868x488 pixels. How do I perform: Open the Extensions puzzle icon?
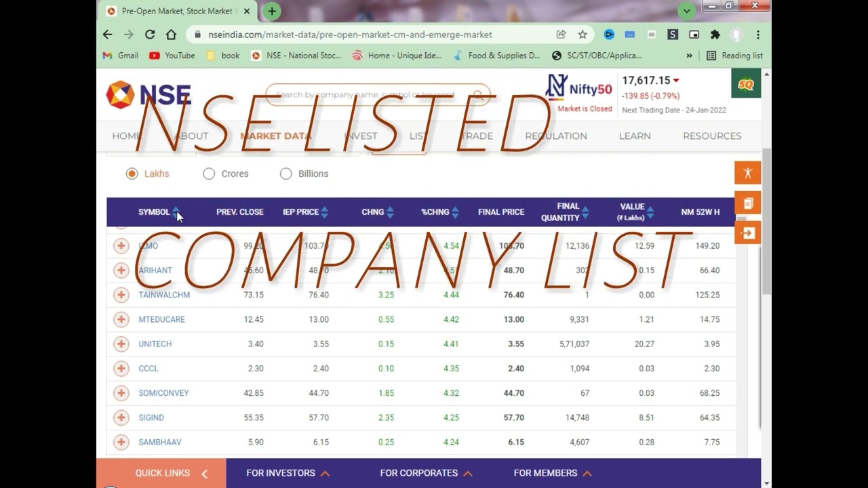click(715, 35)
